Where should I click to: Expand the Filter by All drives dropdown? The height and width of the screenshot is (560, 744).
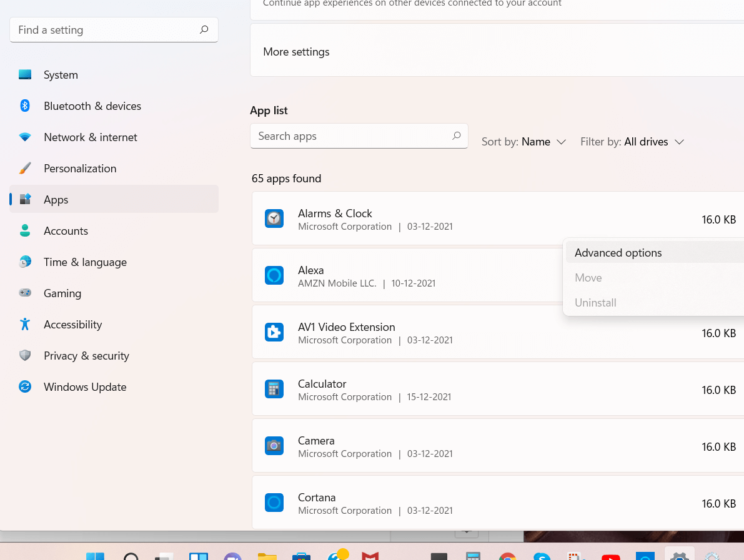(x=632, y=142)
